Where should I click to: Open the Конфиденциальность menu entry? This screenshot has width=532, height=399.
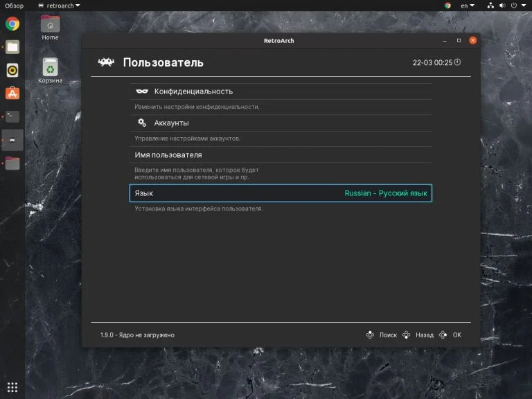pos(281,91)
